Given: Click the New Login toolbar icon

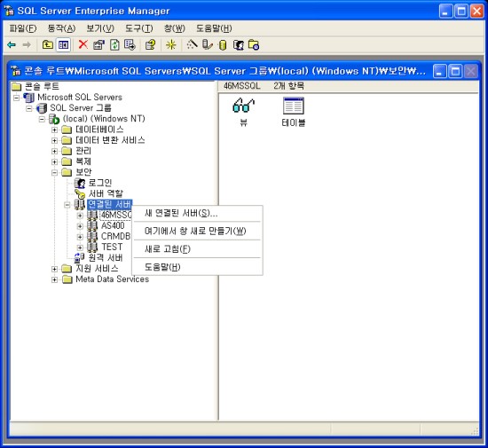Looking at the screenshot, I should click(x=238, y=45).
